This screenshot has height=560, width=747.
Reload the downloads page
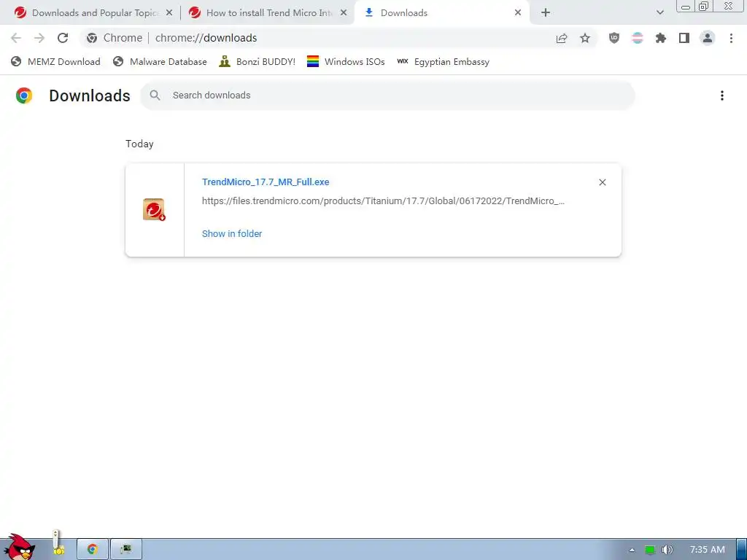(x=63, y=38)
